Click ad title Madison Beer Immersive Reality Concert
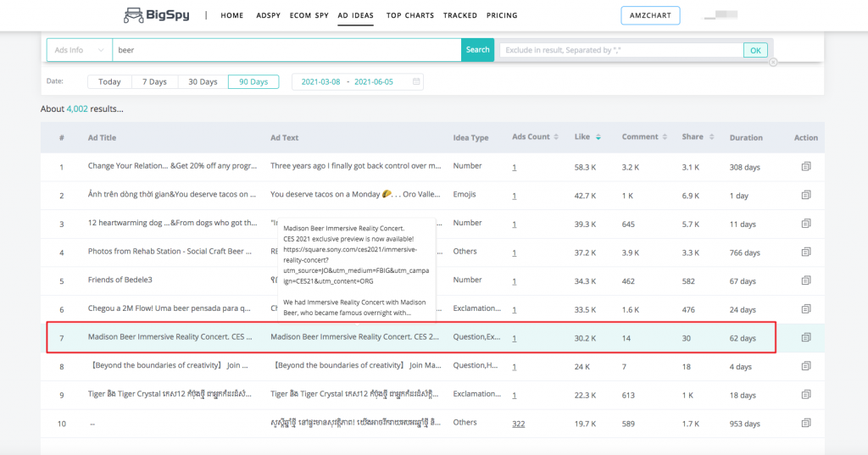 pos(170,336)
